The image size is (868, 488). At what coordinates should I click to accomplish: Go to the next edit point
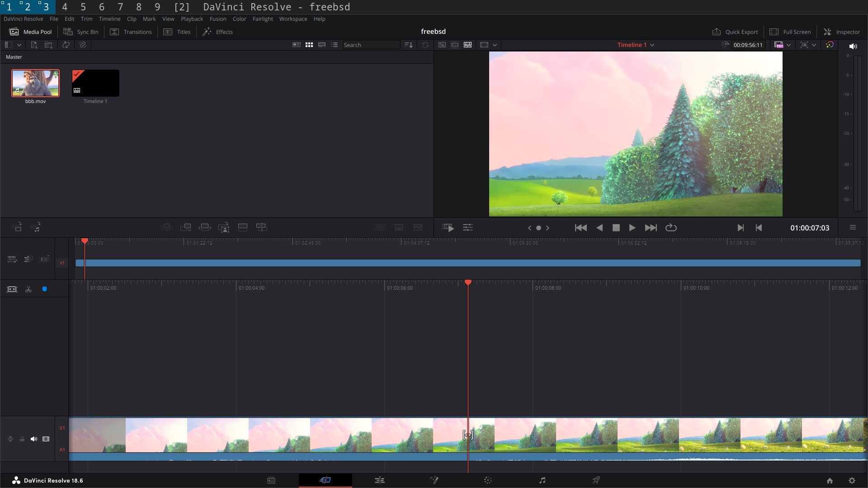[741, 228]
